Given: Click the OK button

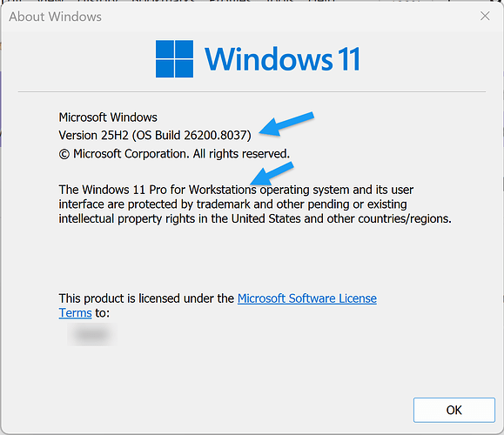Looking at the screenshot, I should 454,410.
